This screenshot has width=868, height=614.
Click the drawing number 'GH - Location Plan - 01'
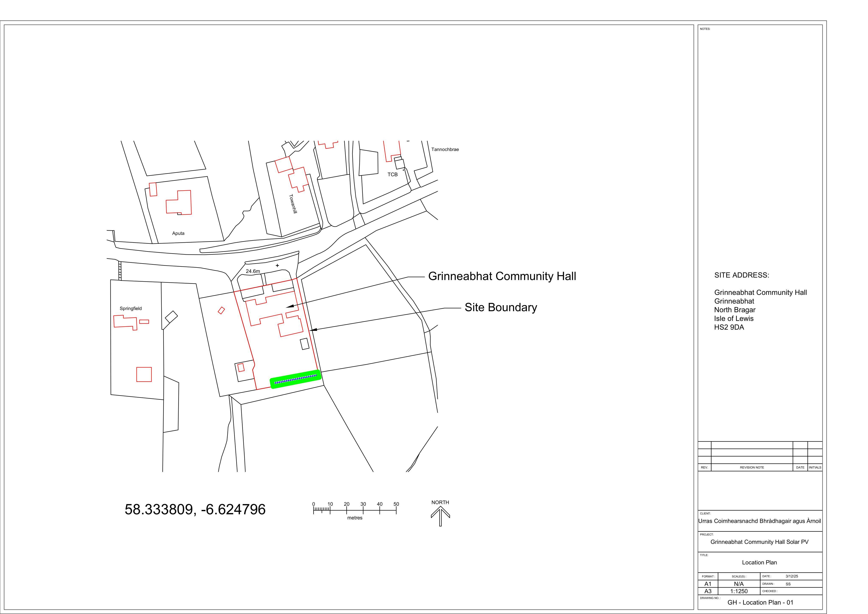point(760,603)
